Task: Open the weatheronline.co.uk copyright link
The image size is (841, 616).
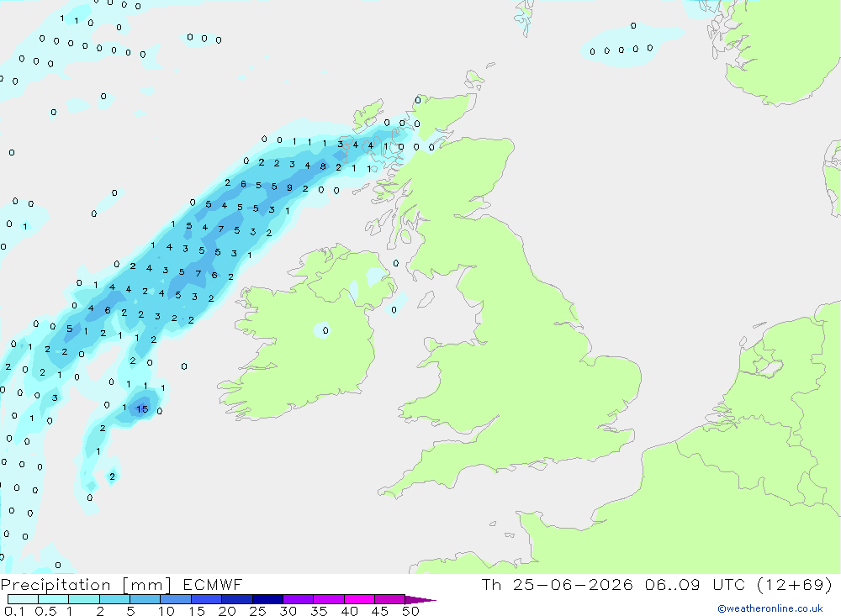Action: [770, 608]
